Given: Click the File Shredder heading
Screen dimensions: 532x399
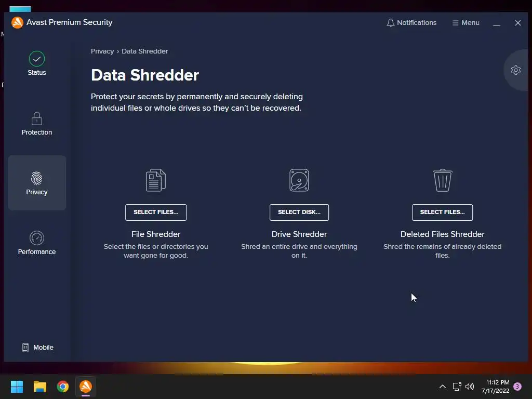Looking at the screenshot, I should coord(156,234).
